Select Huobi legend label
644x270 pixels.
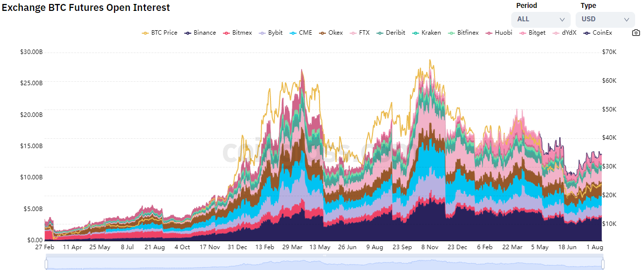pos(503,33)
